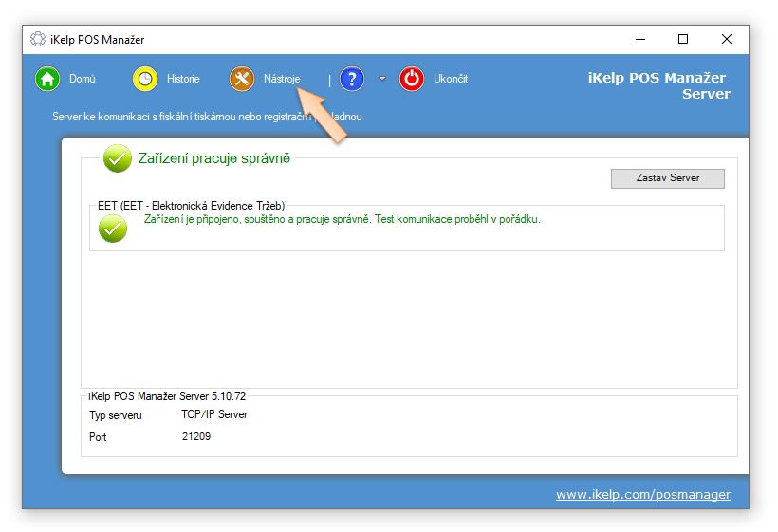Image resolution: width=778 pixels, height=532 pixels.
Task: Click the green Domů home icon
Action: [47, 79]
